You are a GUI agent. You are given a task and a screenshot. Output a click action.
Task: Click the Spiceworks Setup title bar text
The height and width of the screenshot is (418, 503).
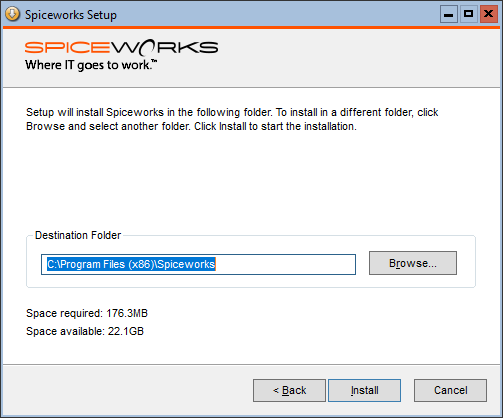click(x=71, y=15)
